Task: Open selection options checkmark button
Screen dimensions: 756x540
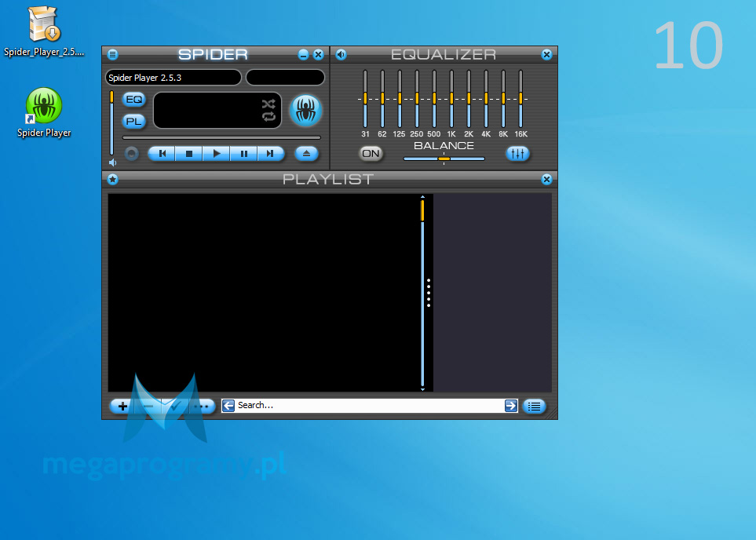Action: (175, 407)
